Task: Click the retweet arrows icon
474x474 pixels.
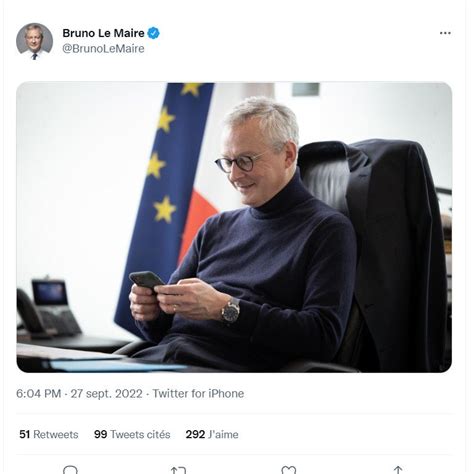Action: click(178, 470)
